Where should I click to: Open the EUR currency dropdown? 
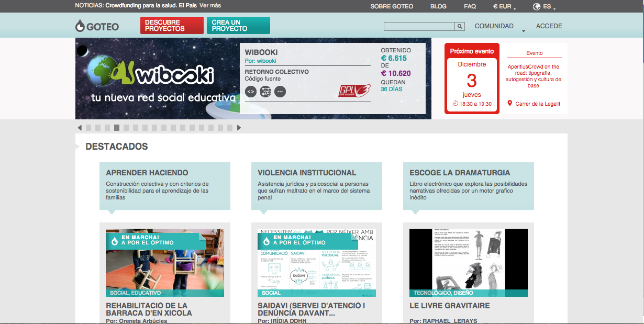(505, 7)
